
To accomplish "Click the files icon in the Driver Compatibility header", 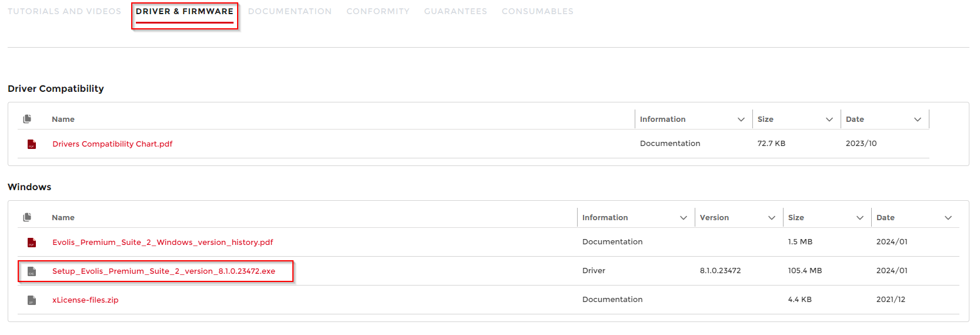I will 27,119.
